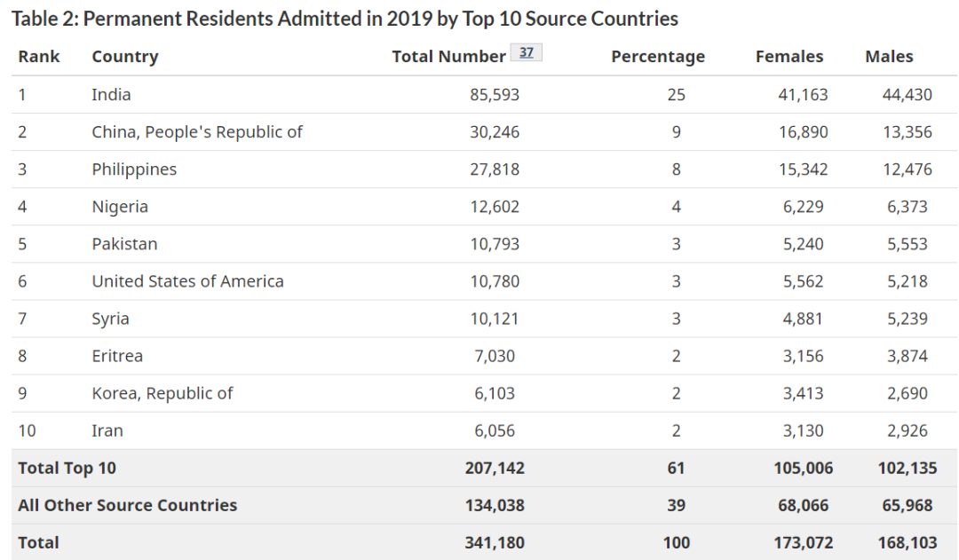Select China, People's Republic of cell
959x560 pixels.
197,132
